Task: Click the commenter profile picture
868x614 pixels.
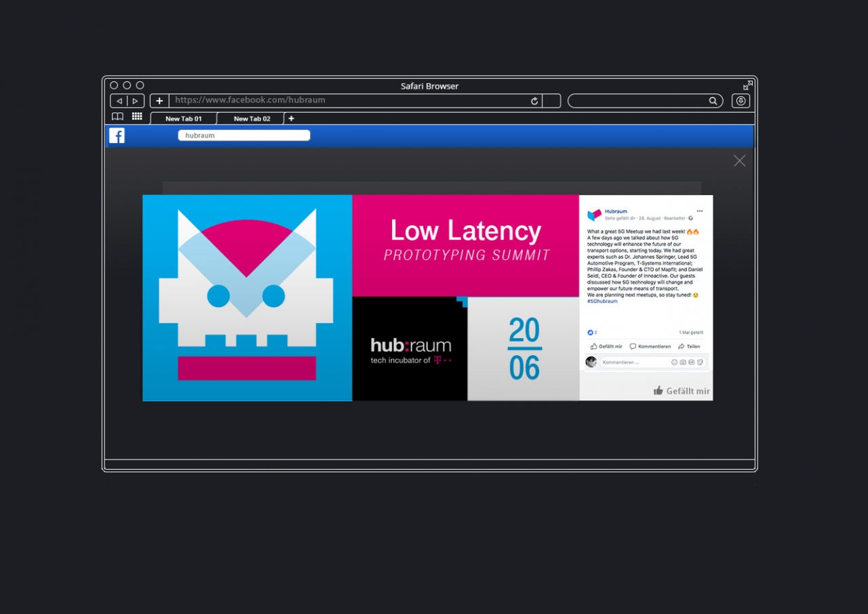Action: 591,362
